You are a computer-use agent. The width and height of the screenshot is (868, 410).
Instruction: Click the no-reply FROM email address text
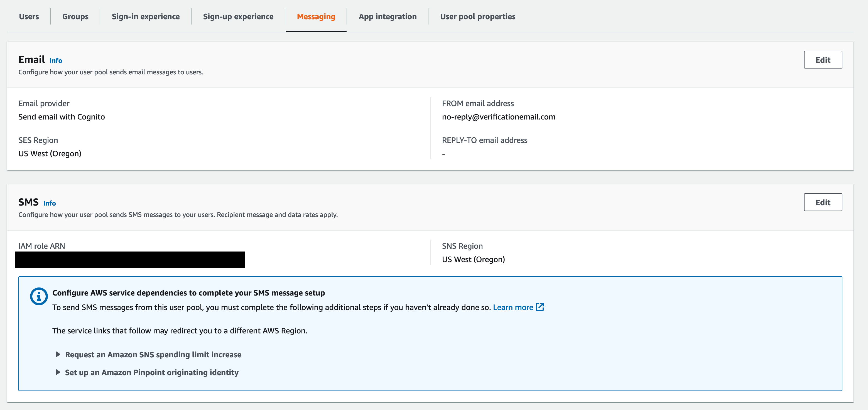[499, 117]
